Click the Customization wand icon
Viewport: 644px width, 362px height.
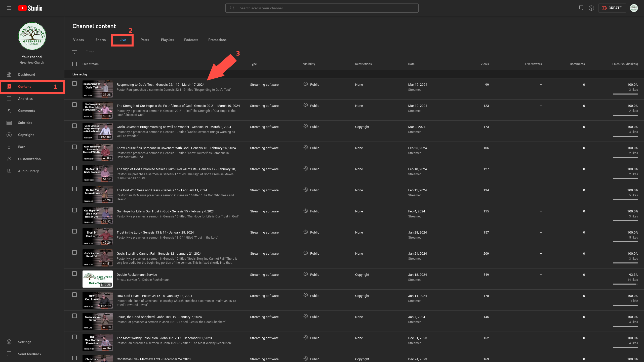[x=9, y=159]
